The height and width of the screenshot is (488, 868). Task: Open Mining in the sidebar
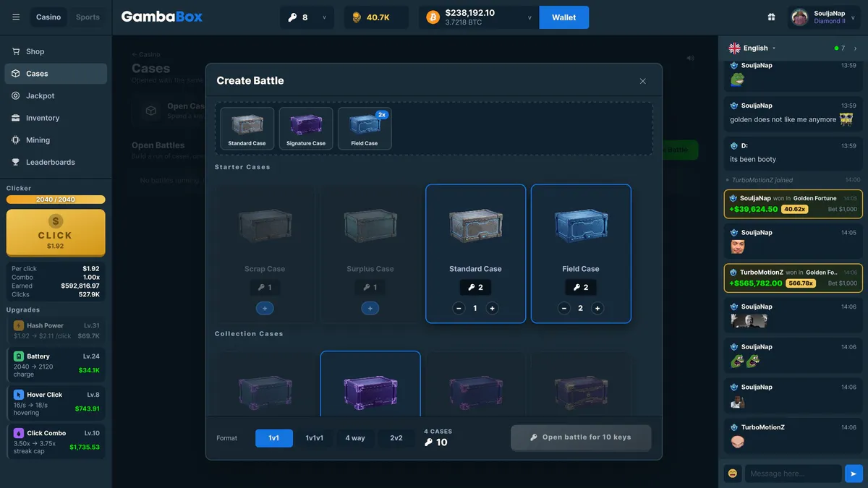56,140
